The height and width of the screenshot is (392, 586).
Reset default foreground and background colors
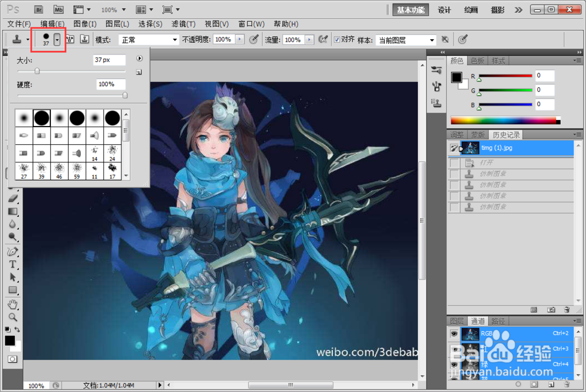8,329
